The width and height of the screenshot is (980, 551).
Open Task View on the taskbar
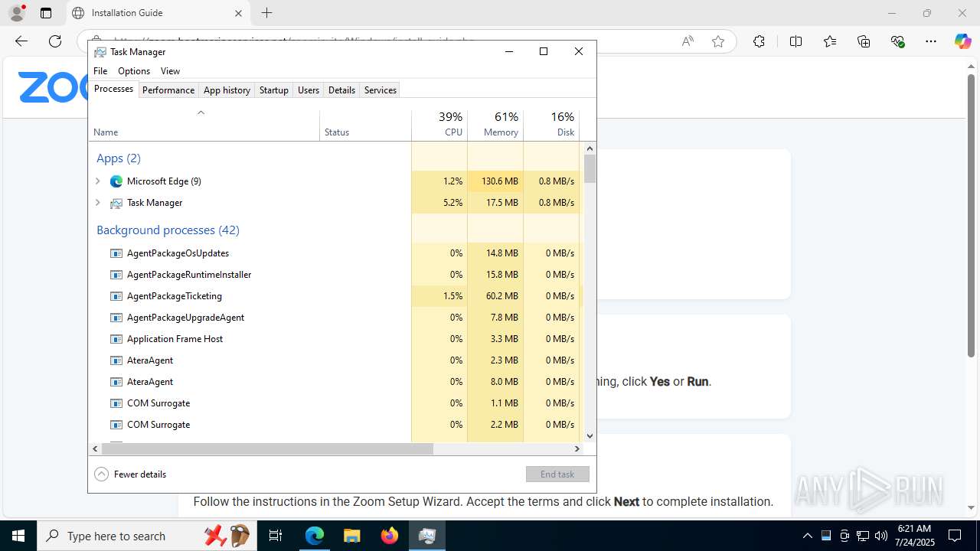coord(276,536)
